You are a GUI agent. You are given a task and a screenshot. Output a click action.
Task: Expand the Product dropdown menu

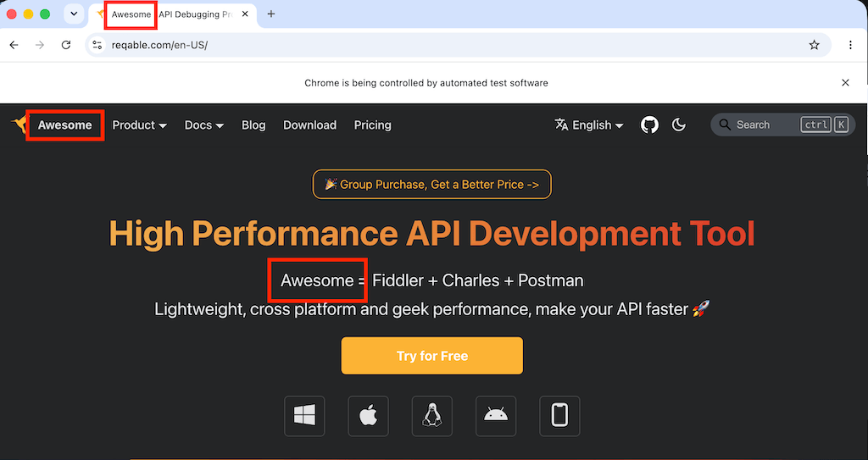click(x=140, y=125)
